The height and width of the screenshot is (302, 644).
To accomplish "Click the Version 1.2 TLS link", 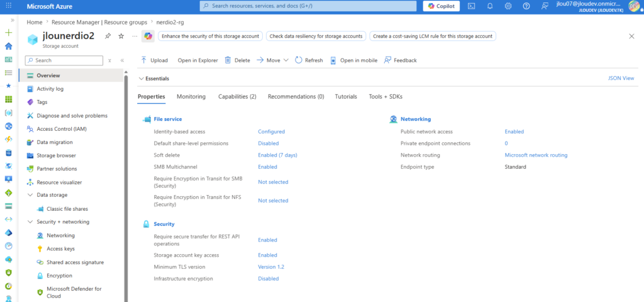I will click(x=271, y=267).
